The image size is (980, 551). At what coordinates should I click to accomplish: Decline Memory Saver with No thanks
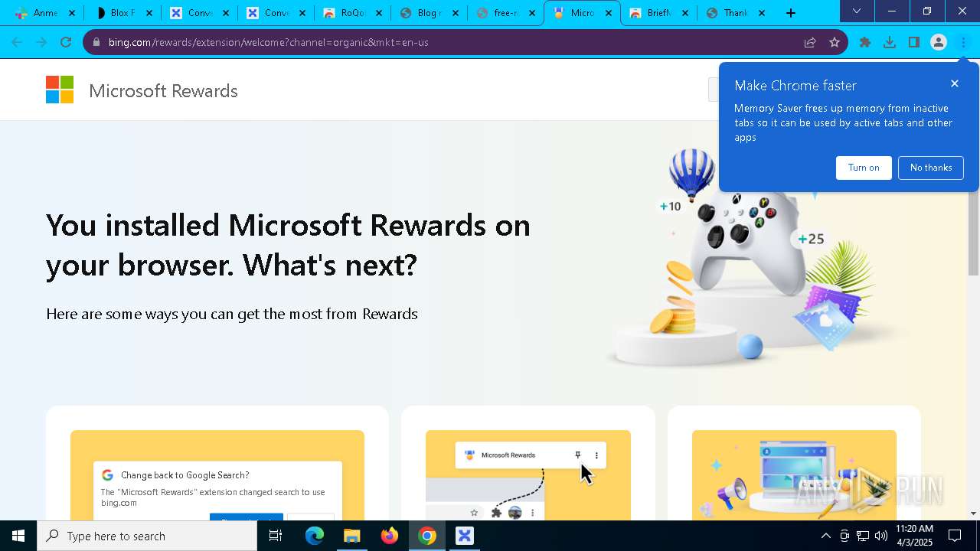(x=931, y=168)
